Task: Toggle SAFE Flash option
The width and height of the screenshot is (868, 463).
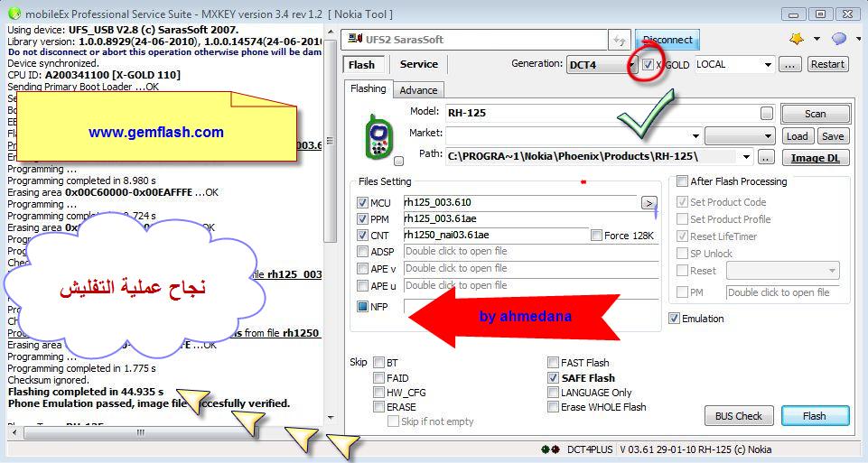Action: 553,378
